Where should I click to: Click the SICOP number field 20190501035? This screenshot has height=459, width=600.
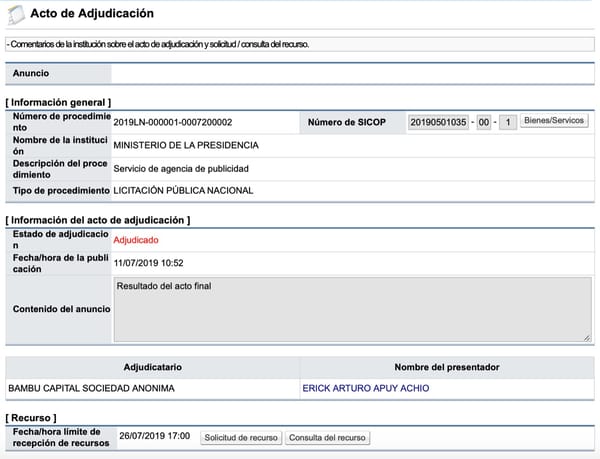[x=438, y=122]
